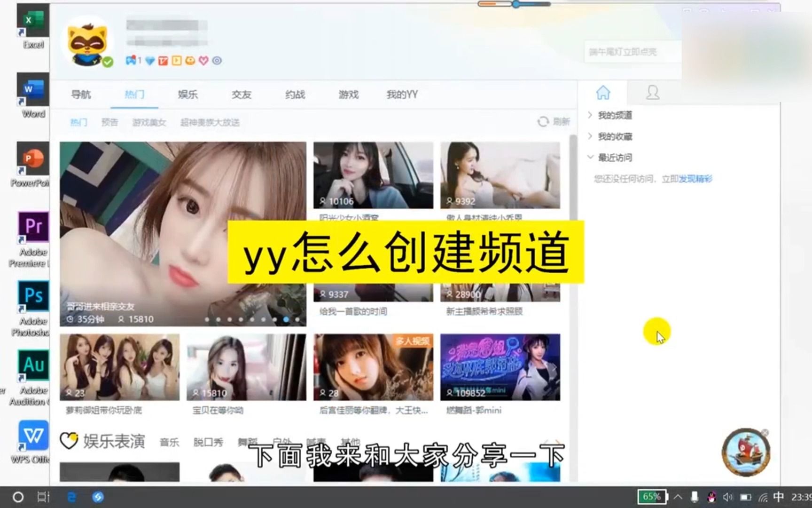Click the orange smiley face badge
This screenshot has height=508, width=812.
click(190, 61)
